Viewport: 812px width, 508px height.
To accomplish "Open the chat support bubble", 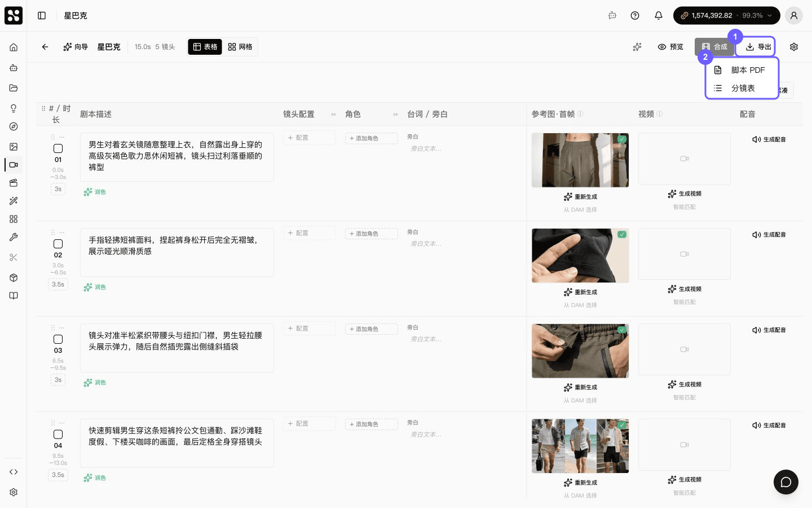I will point(786,482).
